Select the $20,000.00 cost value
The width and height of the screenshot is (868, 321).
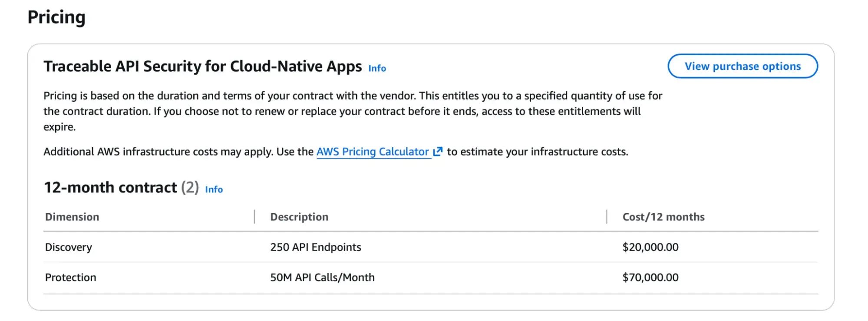click(650, 247)
